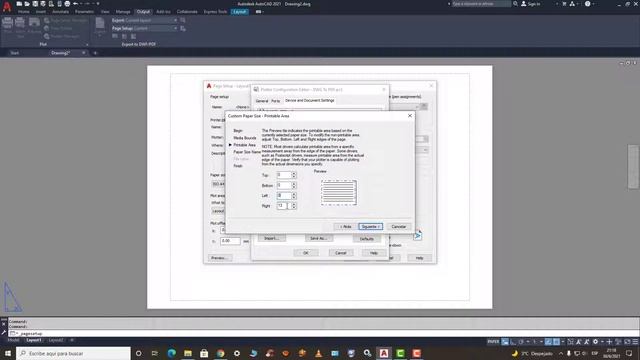Click icon right of Export dropdown
This screenshot has height=360, width=640.
click(183, 20)
